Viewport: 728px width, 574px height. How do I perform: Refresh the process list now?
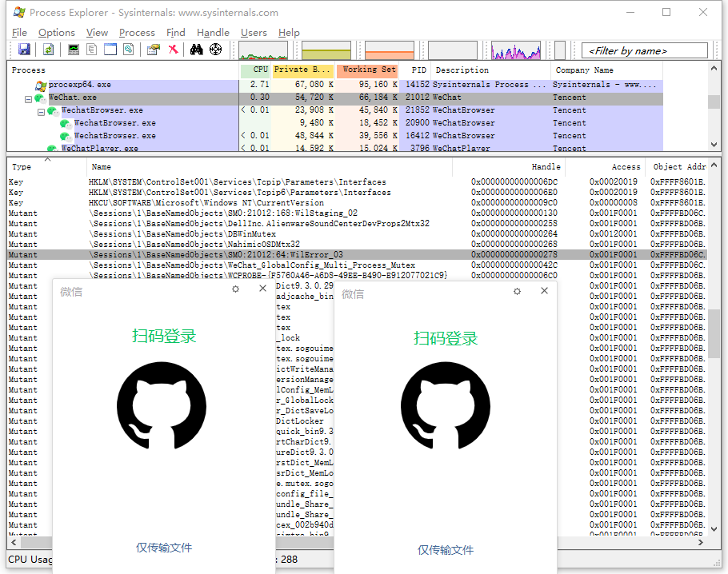coord(47,50)
